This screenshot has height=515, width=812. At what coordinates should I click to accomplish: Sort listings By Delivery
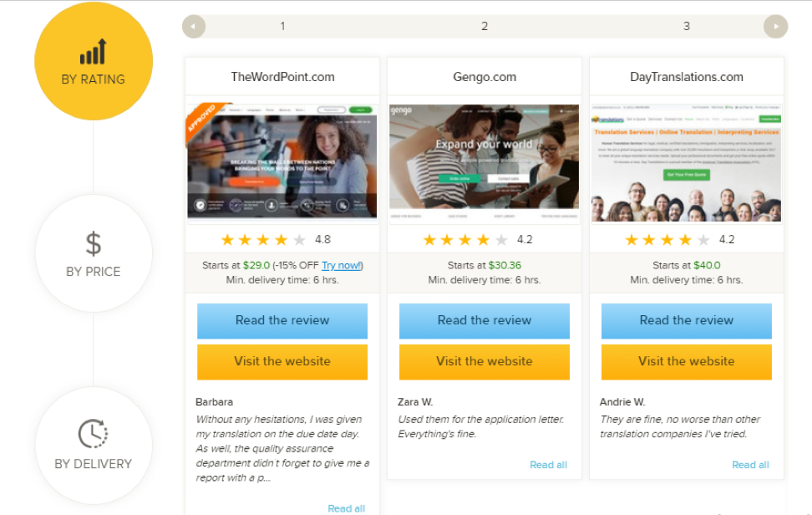coord(94,446)
